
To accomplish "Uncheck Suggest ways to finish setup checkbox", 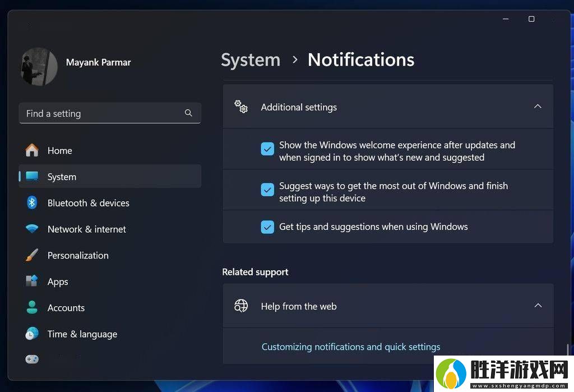I will [x=267, y=190].
